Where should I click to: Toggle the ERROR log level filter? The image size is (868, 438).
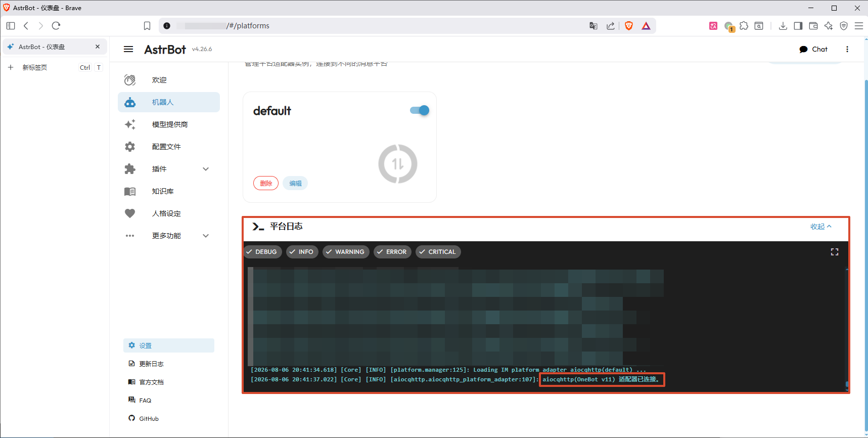[x=392, y=252]
